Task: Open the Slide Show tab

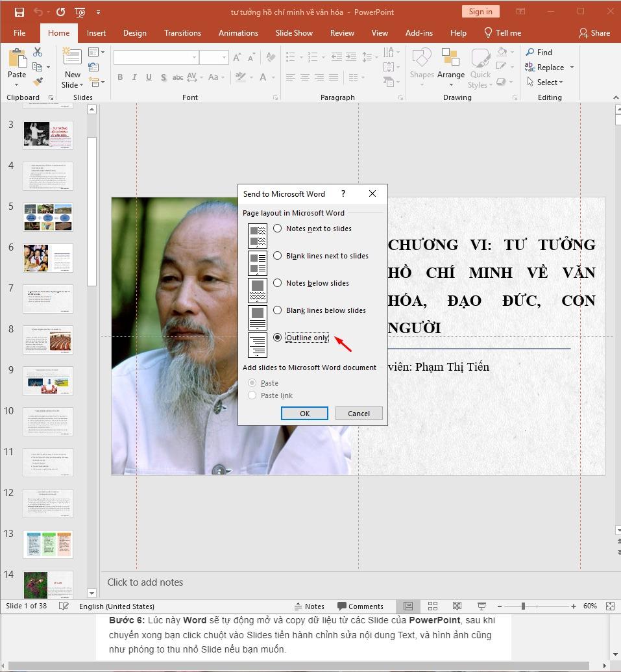Action: pyautogui.click(x=294, y=32)
